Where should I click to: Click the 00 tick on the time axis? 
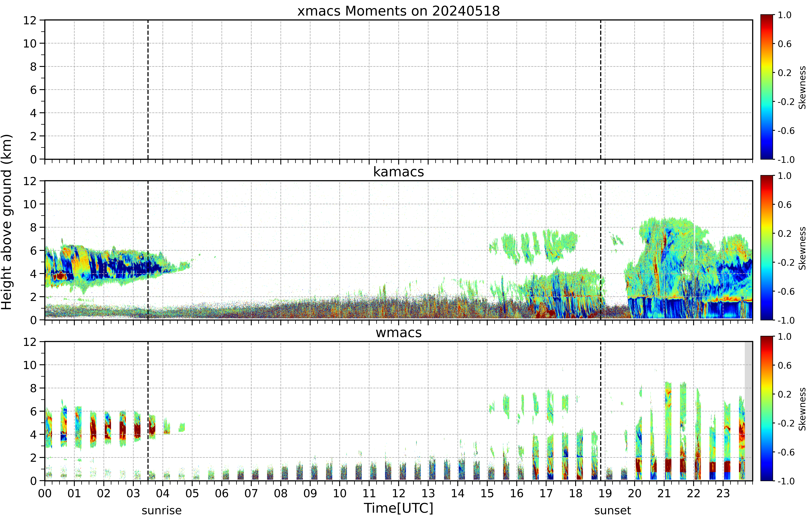(45, 493)
